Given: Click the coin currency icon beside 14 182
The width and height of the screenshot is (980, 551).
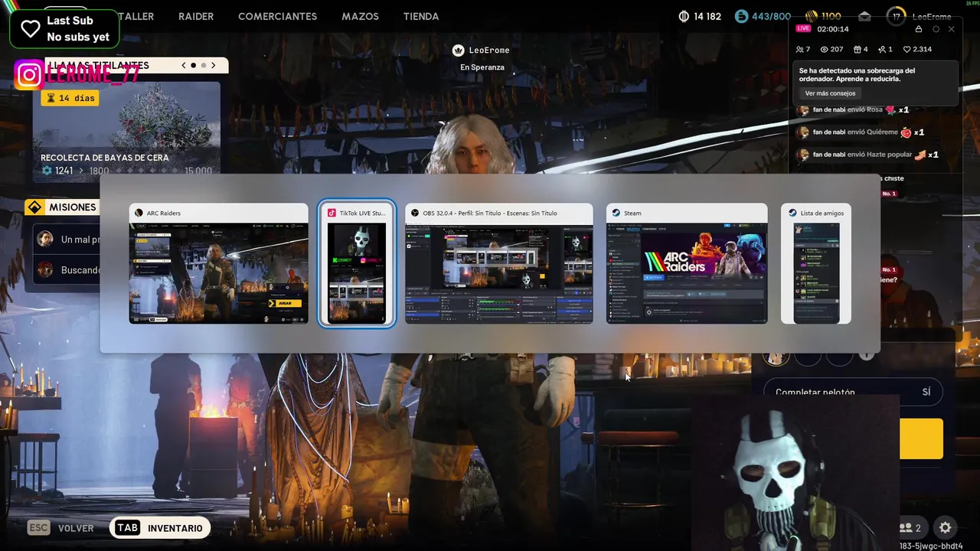Looking at the screenshot, I should point(684,16).
